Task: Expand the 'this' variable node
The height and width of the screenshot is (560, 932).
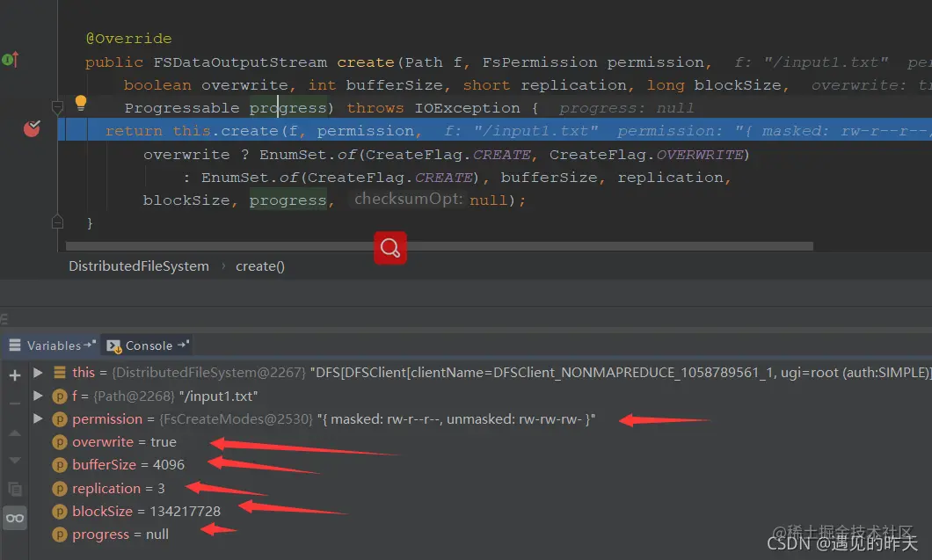Action: 38,373
